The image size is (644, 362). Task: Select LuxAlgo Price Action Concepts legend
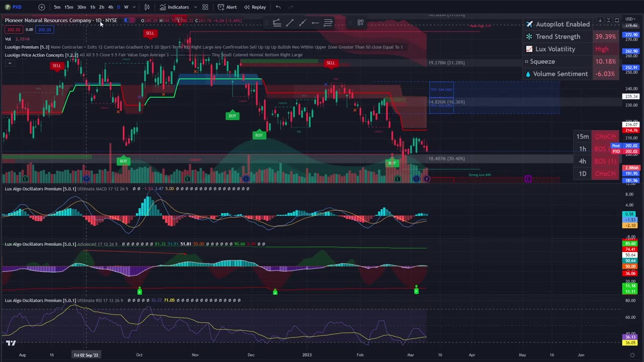pos(42,55)
